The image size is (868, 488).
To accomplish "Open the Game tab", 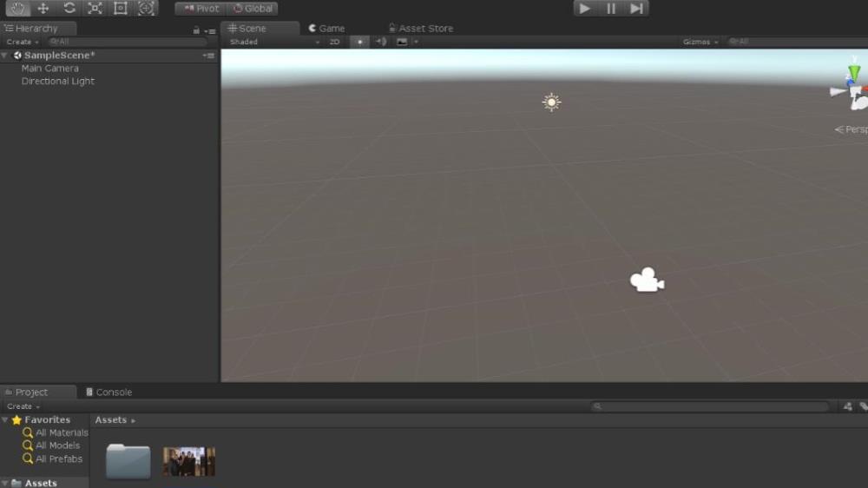I will 326,29.
